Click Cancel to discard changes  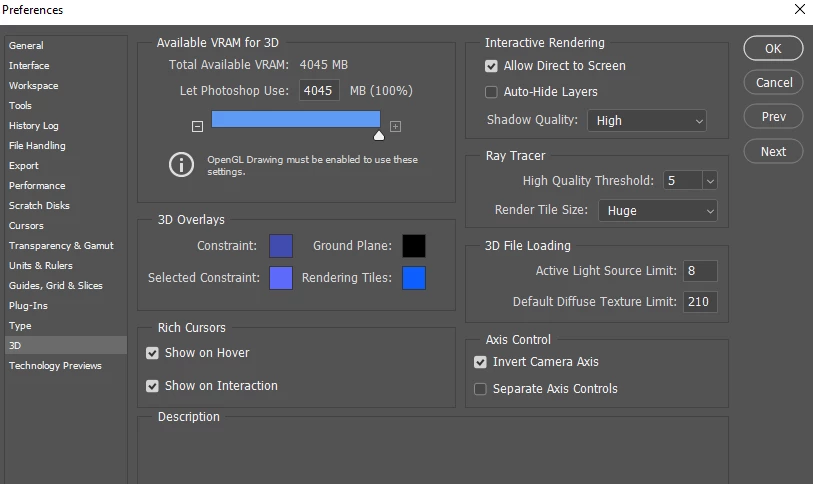(773, 82)
